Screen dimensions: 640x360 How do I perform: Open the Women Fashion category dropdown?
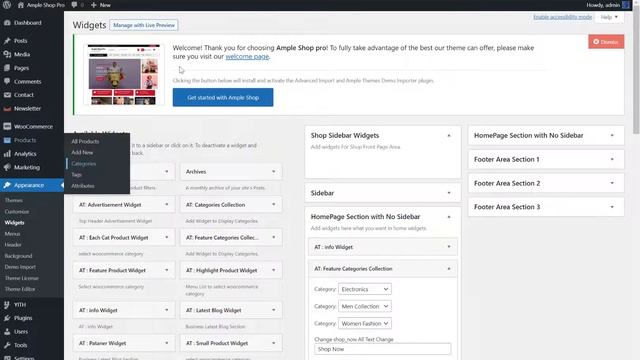point(365,323)
